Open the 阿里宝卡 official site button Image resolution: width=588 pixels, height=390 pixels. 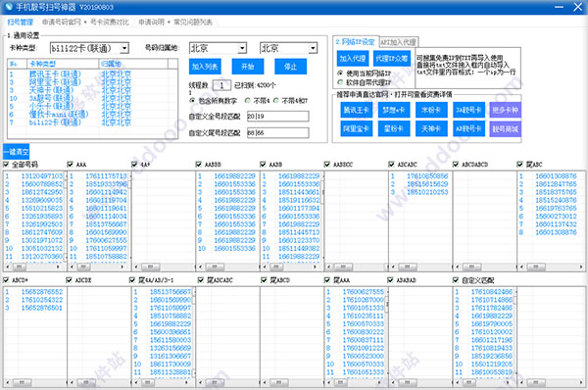pyautogui.click(x=357, y=128)
